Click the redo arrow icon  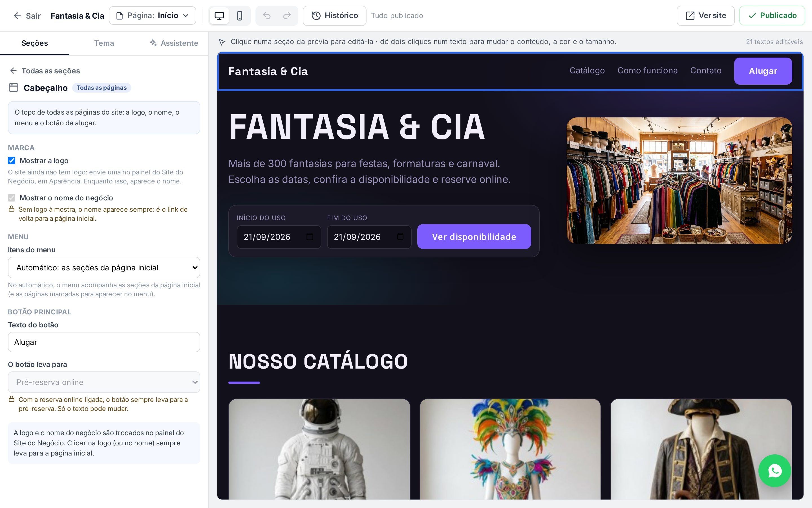tap(287, 16)
